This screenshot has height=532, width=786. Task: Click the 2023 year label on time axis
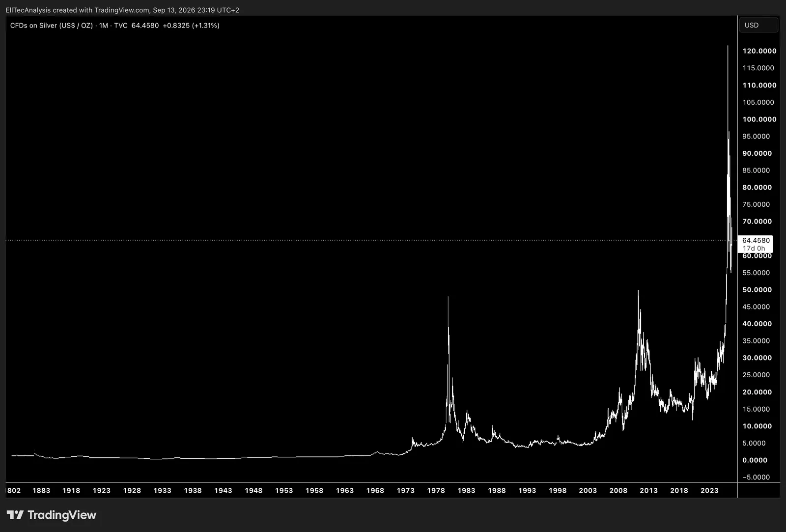(709, 490)
